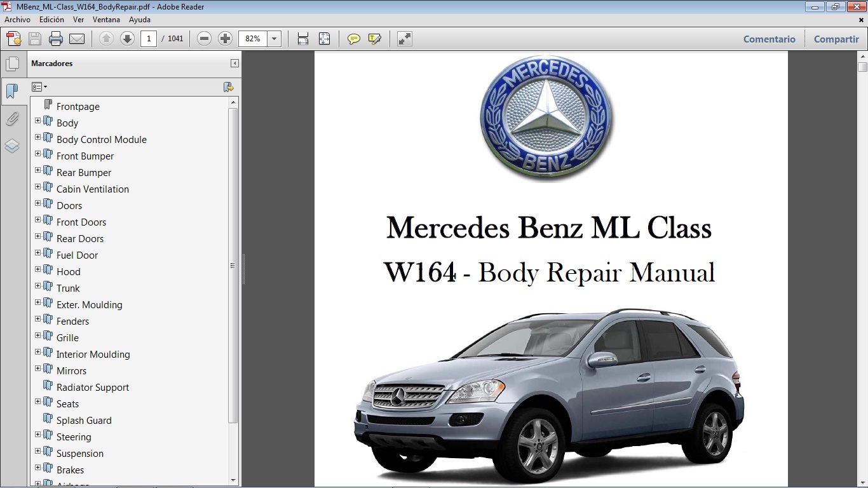This screenshot has width=868, height=488.
Task: Click the Compartir button
Action: [x=836, y=39]
